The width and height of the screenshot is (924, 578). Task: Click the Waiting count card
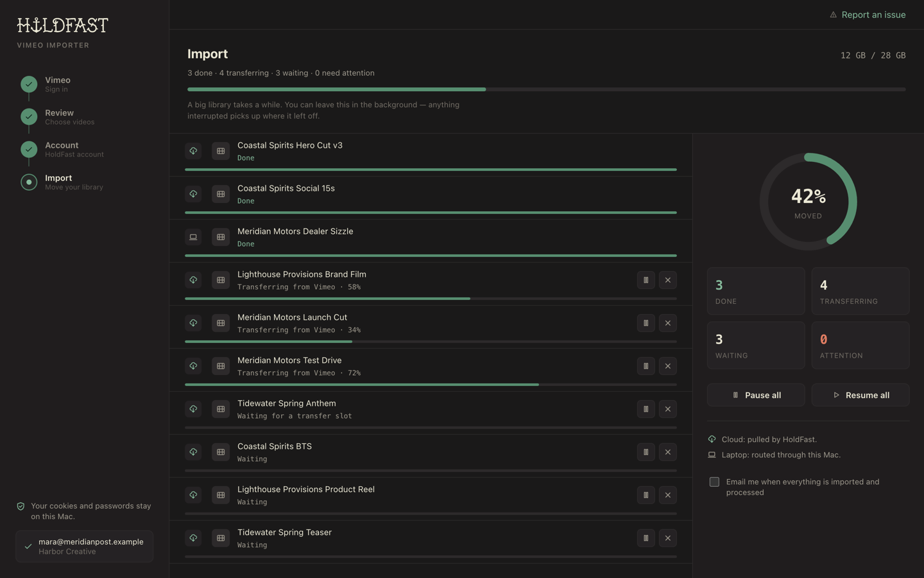coord(756,345)
